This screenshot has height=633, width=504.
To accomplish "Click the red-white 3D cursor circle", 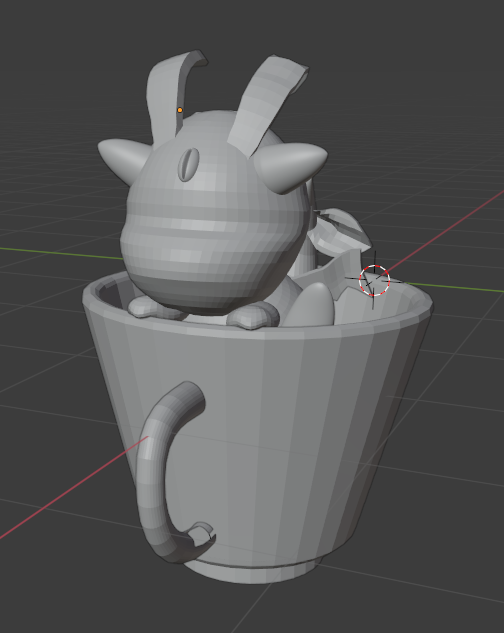I will pos(374,281).
